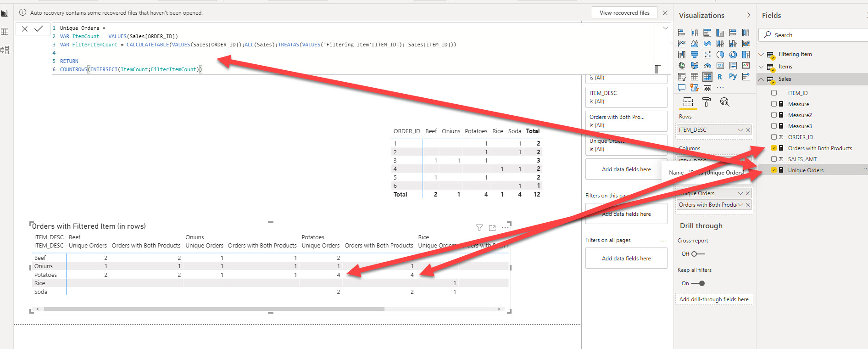Check the ITEM_ID field checkbox

click(774, 93)
